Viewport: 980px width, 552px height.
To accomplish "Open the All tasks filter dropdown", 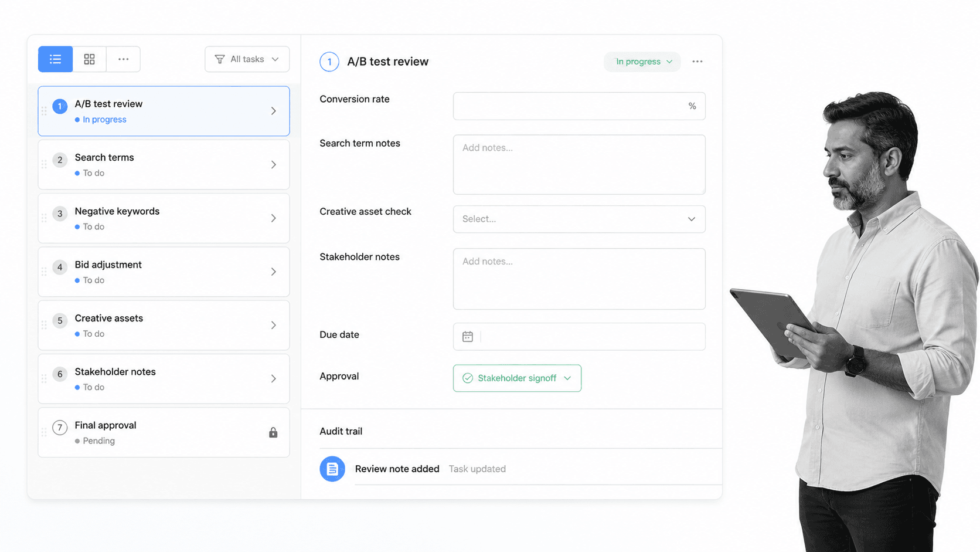I will pos(247,59).
